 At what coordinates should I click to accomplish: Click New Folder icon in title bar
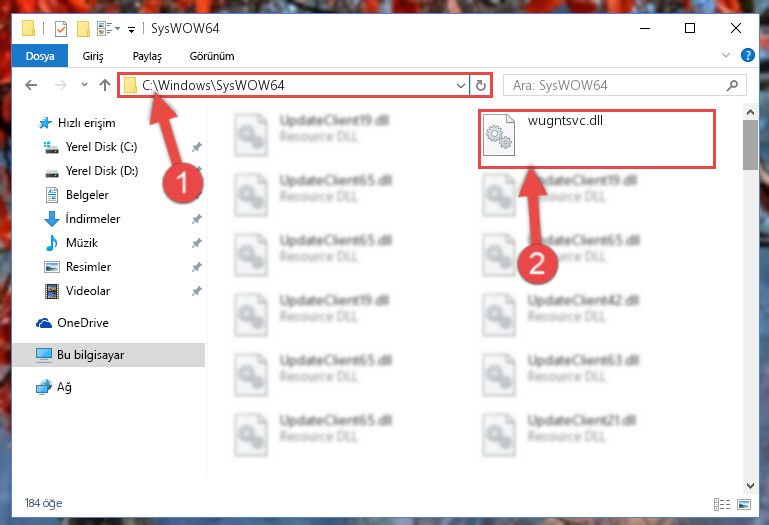(x=83, y=29)
